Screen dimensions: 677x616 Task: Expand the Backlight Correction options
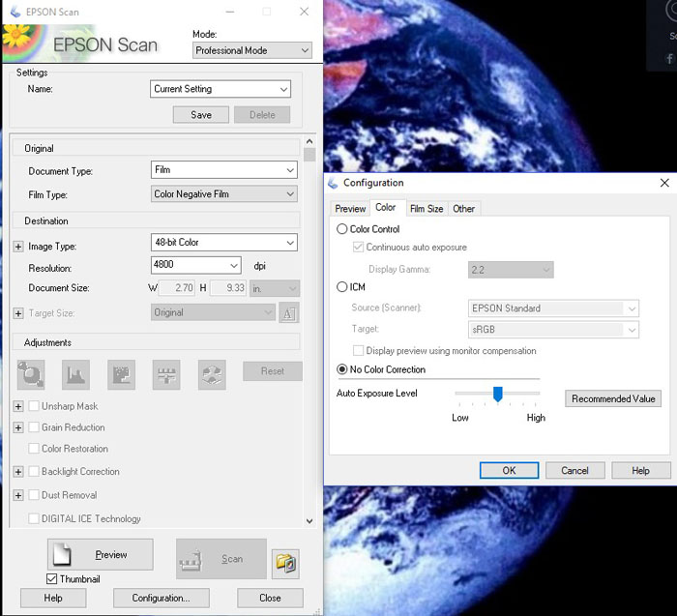point(18,472)
